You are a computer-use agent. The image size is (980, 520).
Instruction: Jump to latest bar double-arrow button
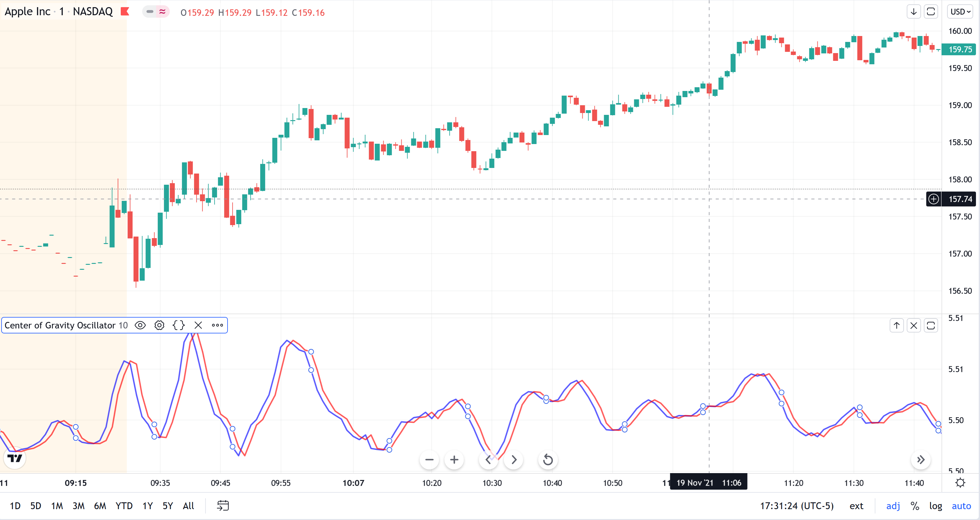point(921,460)
